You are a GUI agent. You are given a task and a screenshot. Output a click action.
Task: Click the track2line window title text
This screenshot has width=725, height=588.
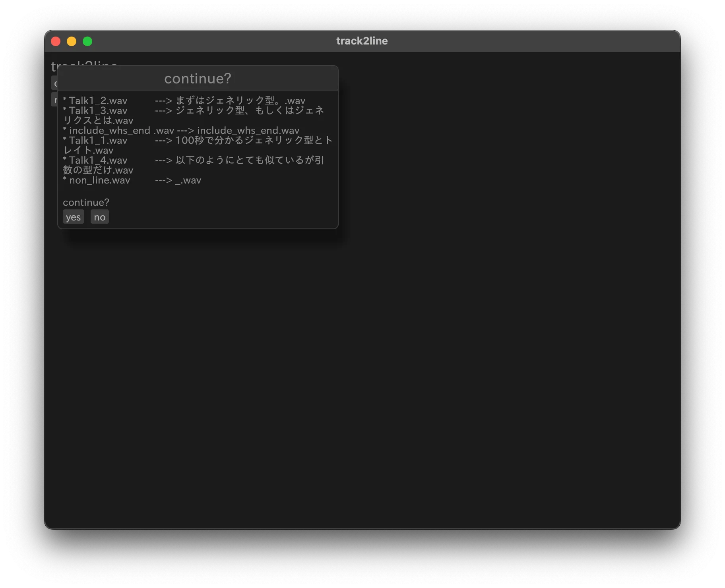pos(362,41)
